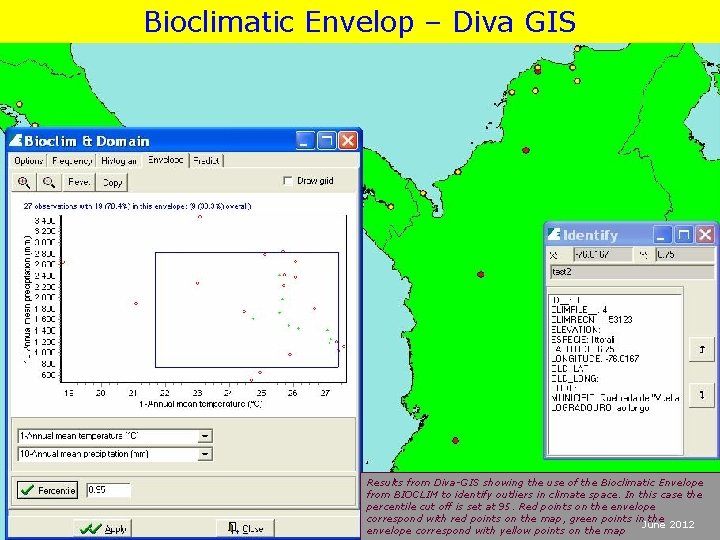Click the envelope summary text line
The height and width of the screenshot is (540, 720).
tap(137, 206)
